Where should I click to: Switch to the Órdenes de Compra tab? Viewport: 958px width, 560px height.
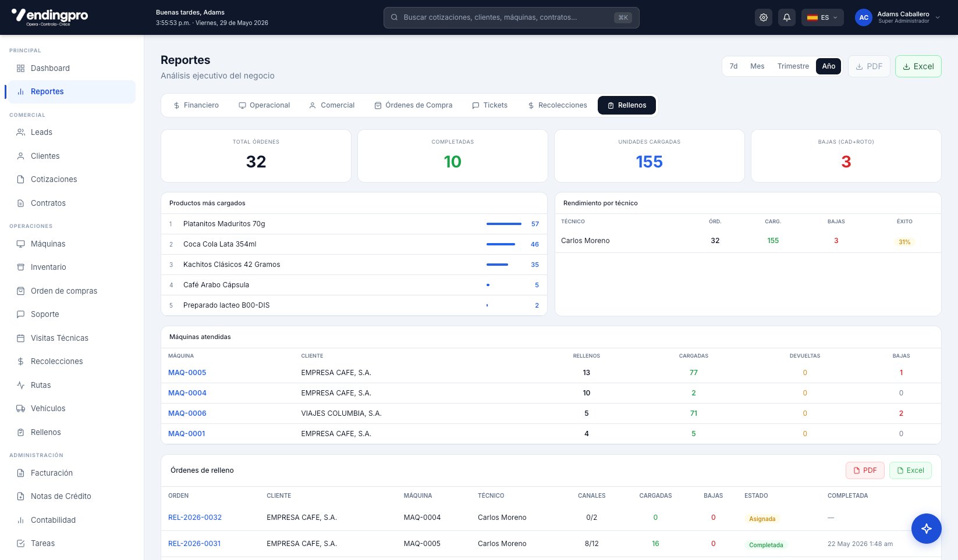pyautogui.click(x=413, y=105)
